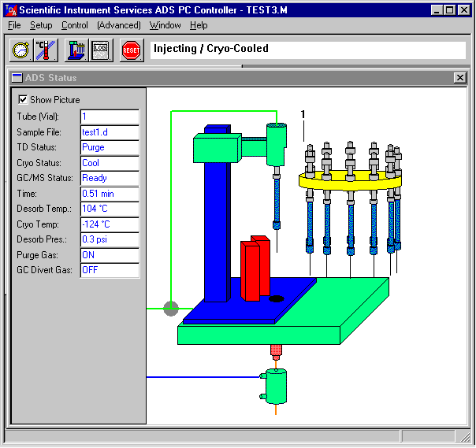Click the black injection port hole
The height and width of the screenshot is (448, 476).
coord(277,298)
